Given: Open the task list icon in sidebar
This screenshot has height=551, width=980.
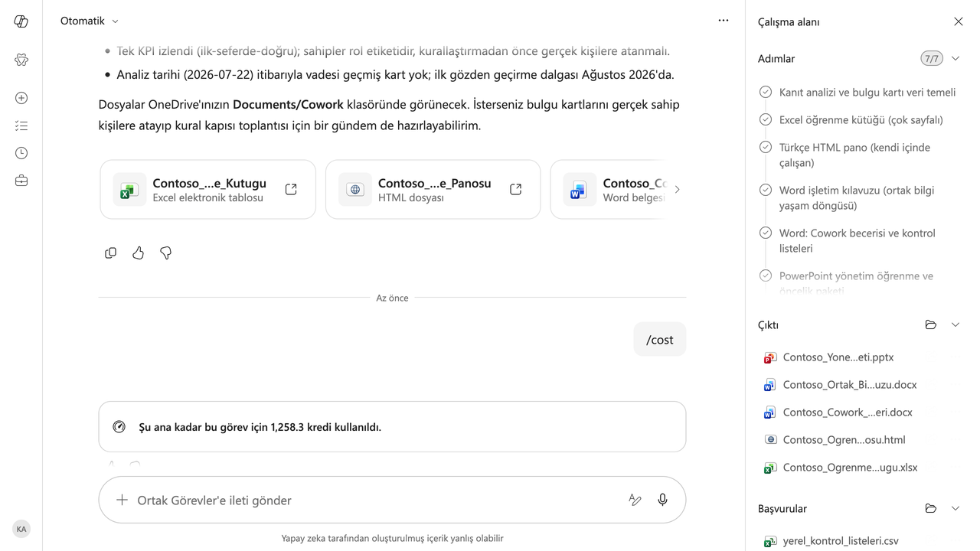Looking at the screenshot, I should (21, 126).
